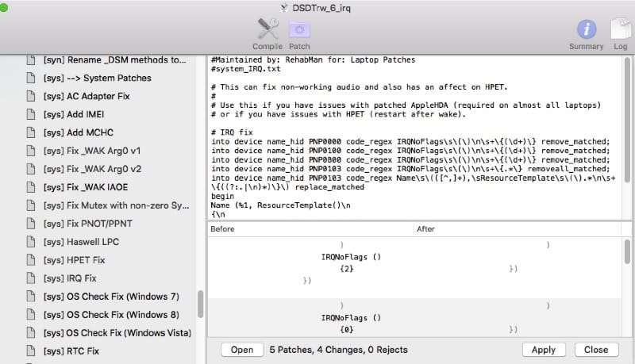The width and height of the screenshot is (635, 364).
Task: Close the patch dialog
Action: (596, 350)
